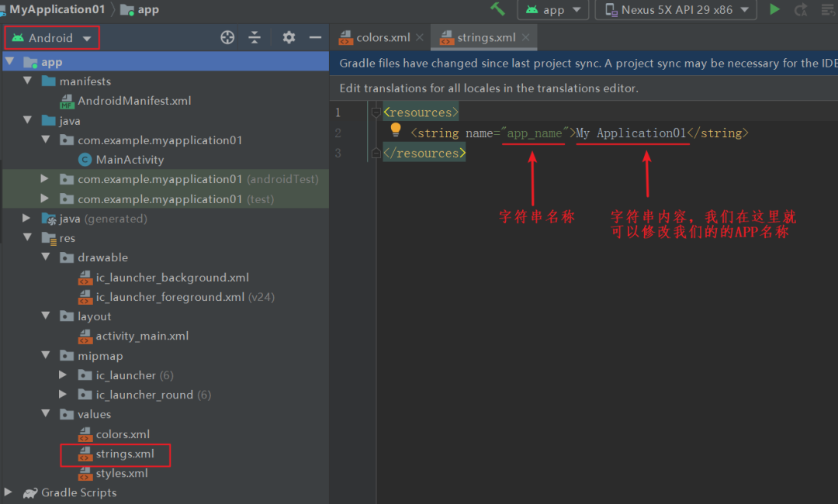This screenshot has height=504, width=838.
Task: Click the yellow lightbulb intention icon
Action: (396, 129)
